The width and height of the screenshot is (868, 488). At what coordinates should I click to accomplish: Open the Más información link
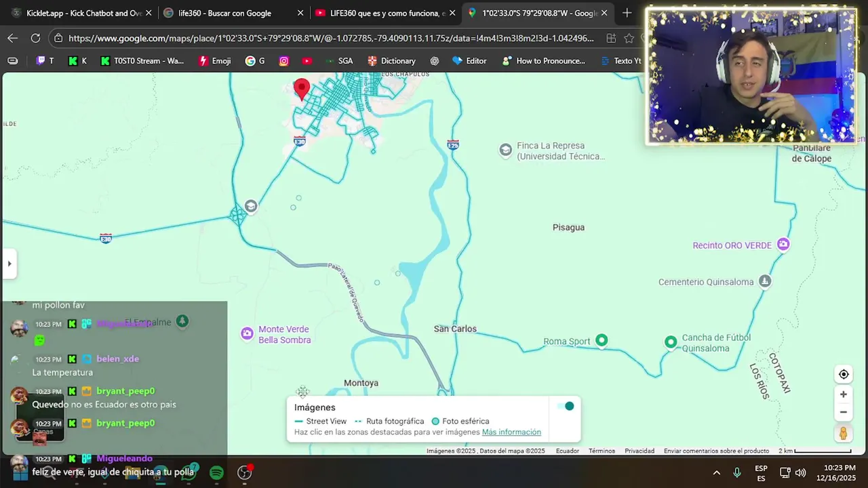[511, 432]
